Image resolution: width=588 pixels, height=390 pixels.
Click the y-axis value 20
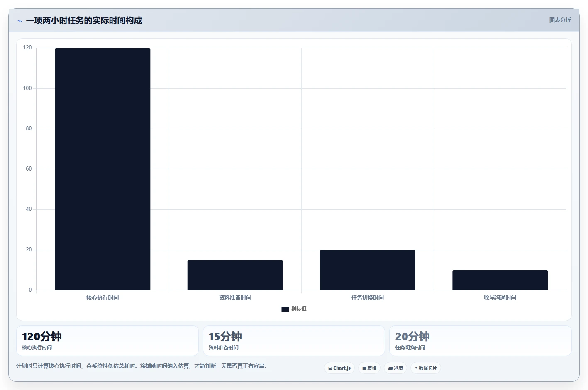pos(29,250)
